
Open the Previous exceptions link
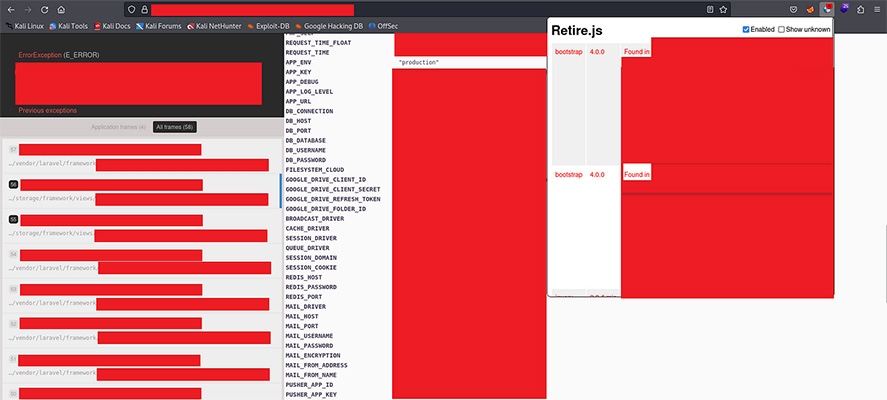pos(47,110)
